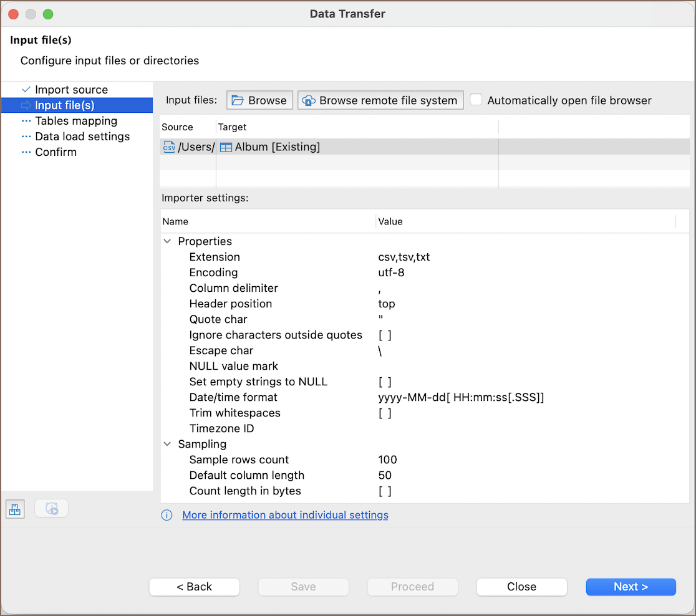Image resolution: width=696 pixels, height=616 pixels.
Task: Open the Data load settings step
Action: pyautogui.click(x=82, y=137)
